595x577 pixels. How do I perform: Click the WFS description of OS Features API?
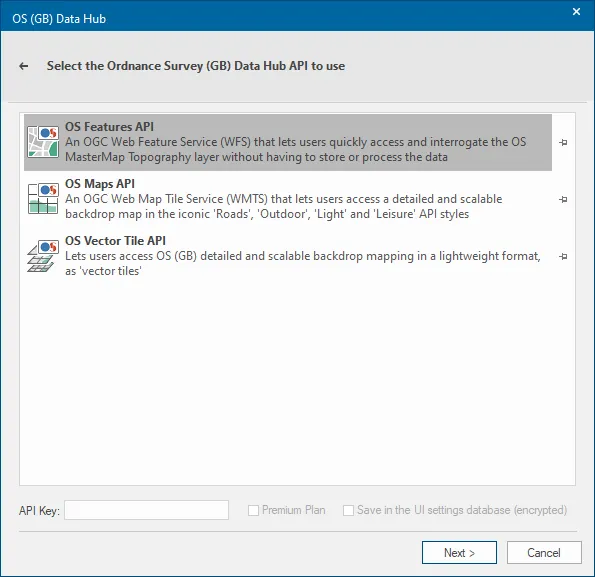point(296,149)
